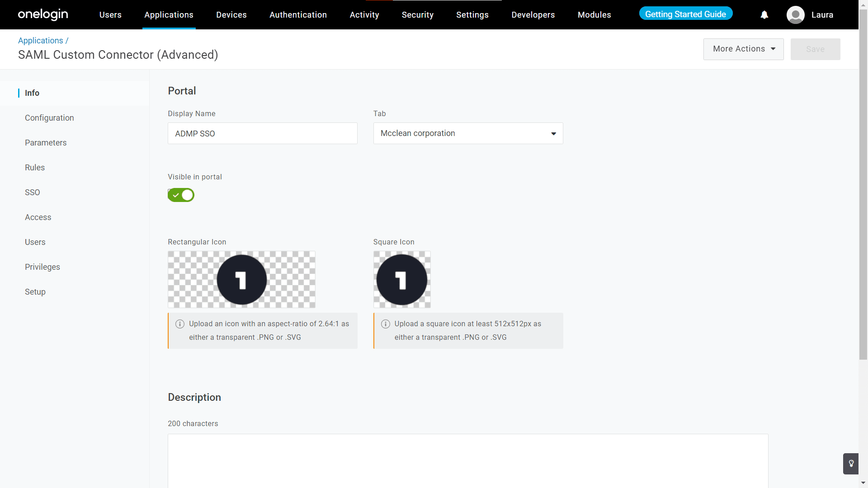Click the onelogin logo
This screenshot has width=868, height=488.
[x=43, y=14]
